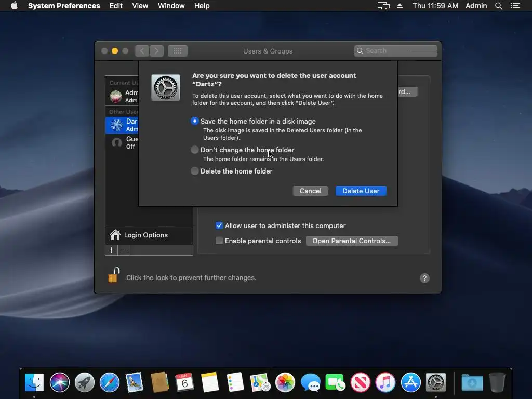The height and width of the screenshot is (399, 532).
Task: Click the Dartz snowflake avatar
Action: pyautogui.click(x=116, y=125)
